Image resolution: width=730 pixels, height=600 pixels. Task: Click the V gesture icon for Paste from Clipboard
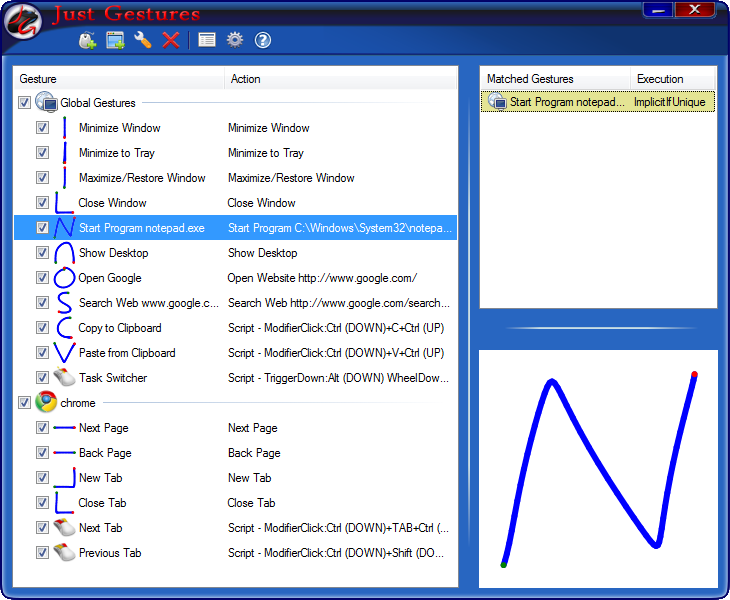point(64,352)
